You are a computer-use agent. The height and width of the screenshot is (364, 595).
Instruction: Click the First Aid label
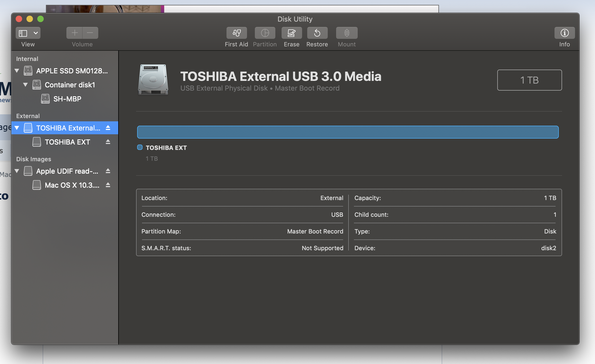[x=236, y=44]
